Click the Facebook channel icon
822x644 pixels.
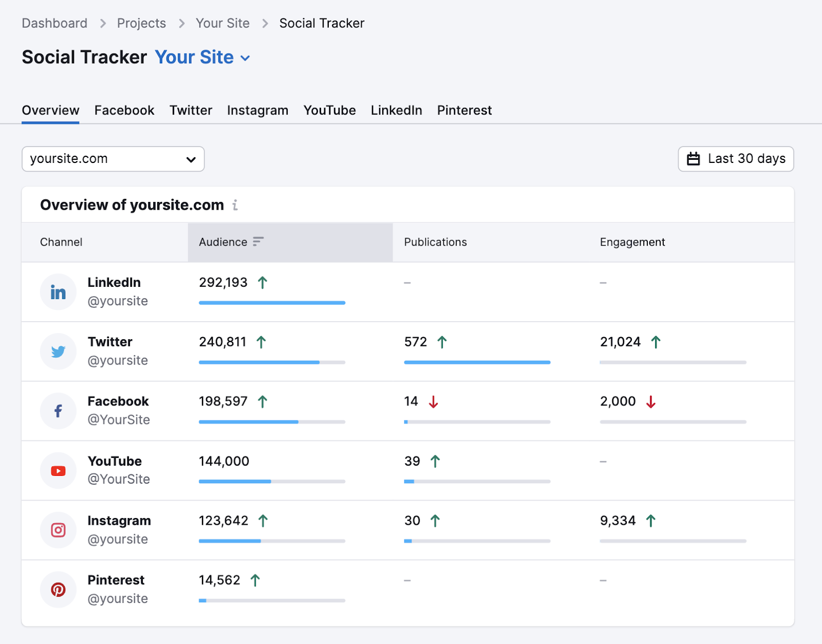pyautogui.click(x=58, y=411)
